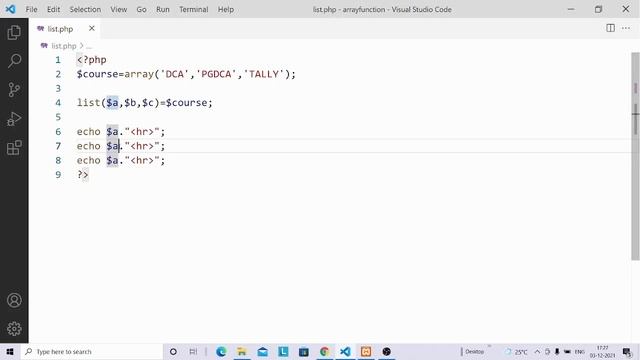Split the editor to the right

coord(610,28)
